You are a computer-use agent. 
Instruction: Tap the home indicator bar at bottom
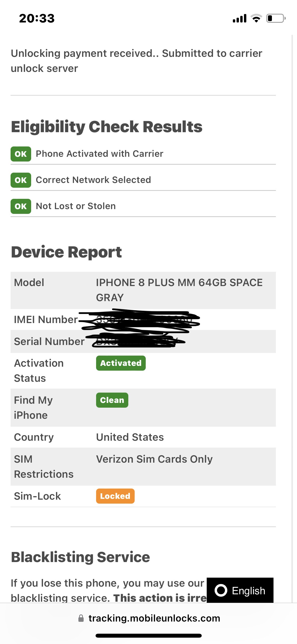pyautogui.click(x=148, y=636)
